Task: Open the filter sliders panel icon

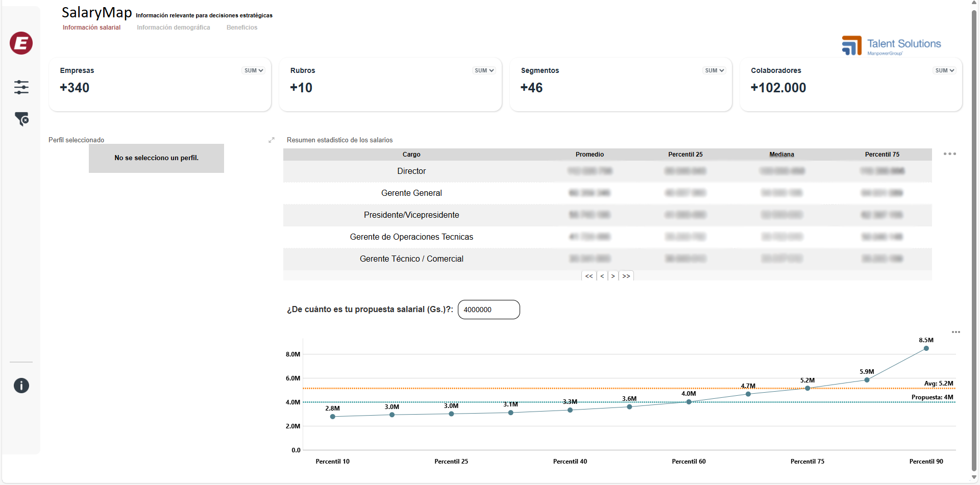Action: click(x=21, y=87)
